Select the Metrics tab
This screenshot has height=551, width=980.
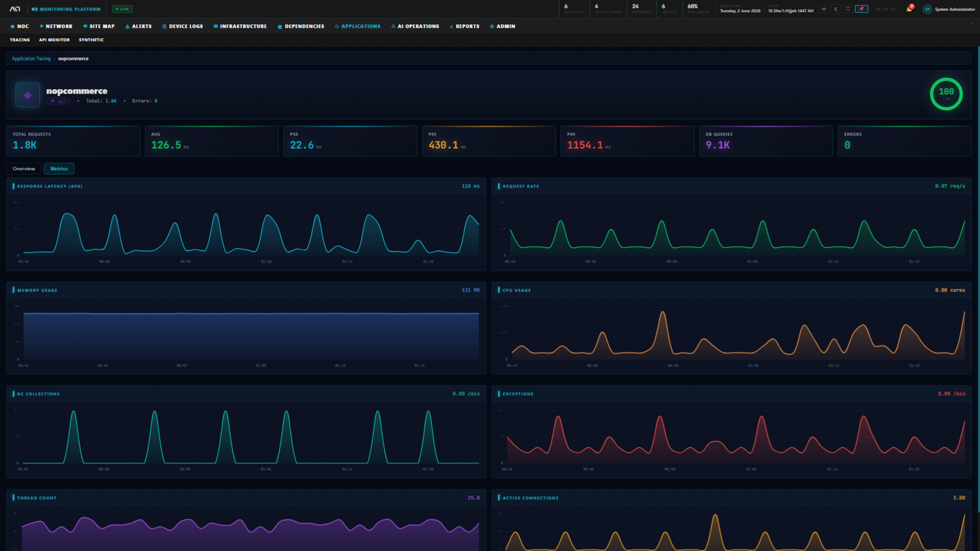coord(59,168)
